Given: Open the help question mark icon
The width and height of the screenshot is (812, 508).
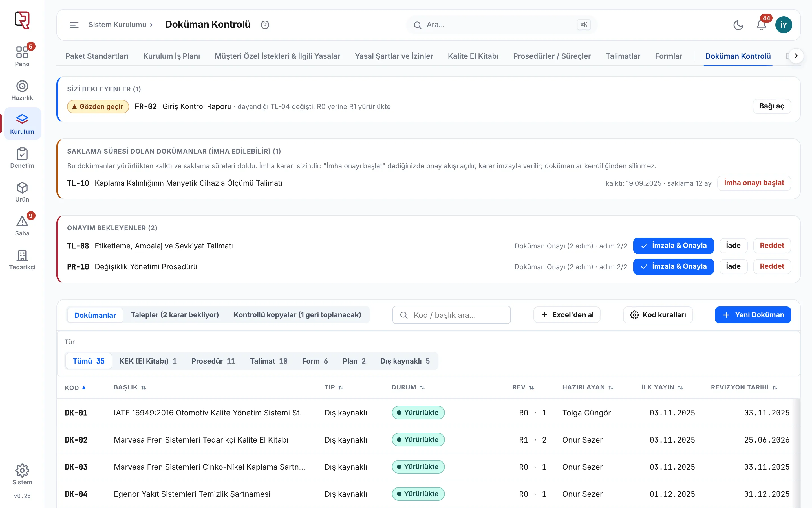Looking at the screenshot, I should tap(265, 25).
